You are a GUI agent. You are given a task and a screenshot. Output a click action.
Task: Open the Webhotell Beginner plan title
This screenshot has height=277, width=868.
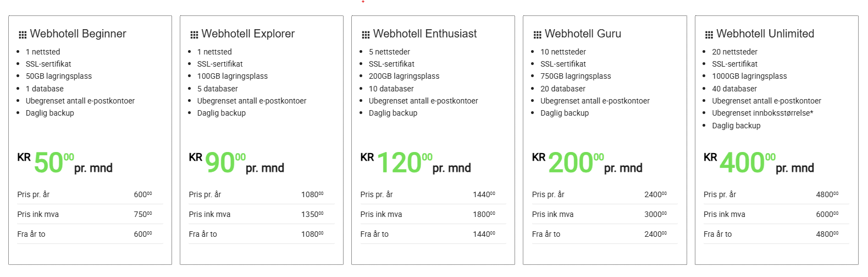pyautogui.click(x=78, y=34)
